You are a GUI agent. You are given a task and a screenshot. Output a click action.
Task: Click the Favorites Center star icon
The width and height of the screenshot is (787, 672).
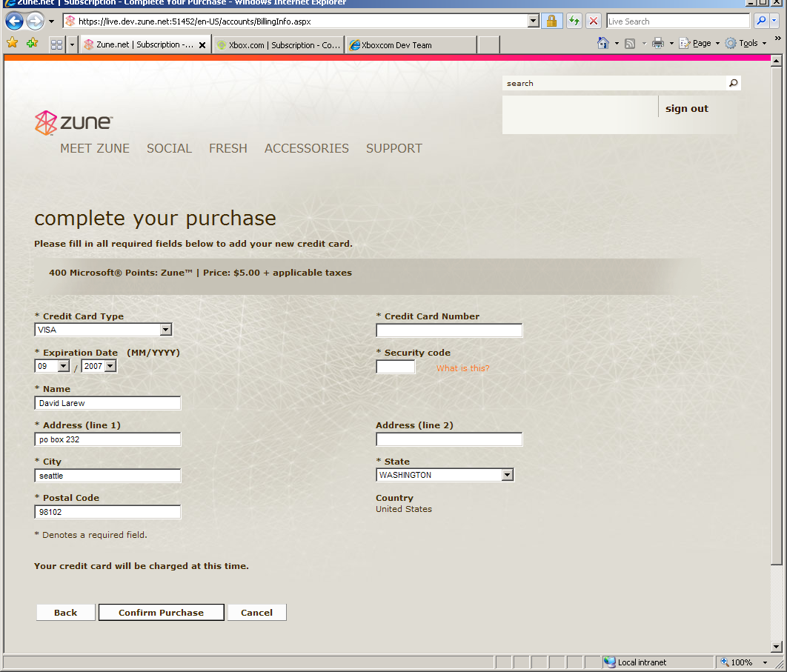12,43
